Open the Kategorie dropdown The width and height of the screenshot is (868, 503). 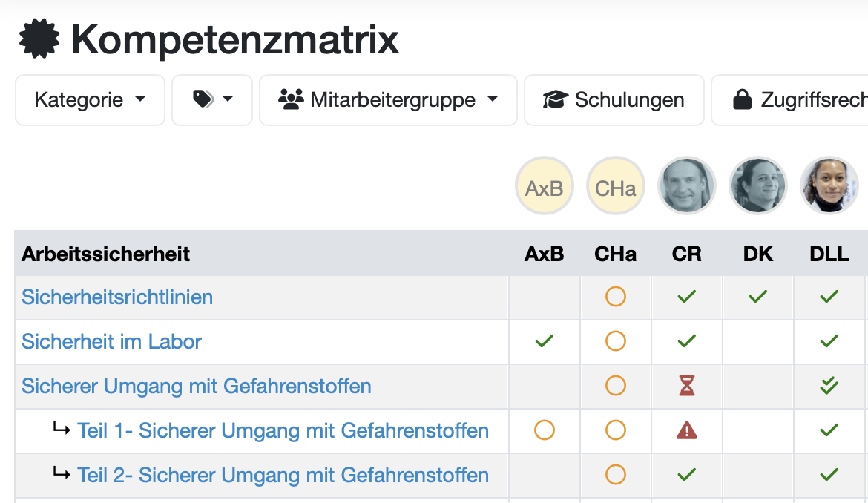90,99
